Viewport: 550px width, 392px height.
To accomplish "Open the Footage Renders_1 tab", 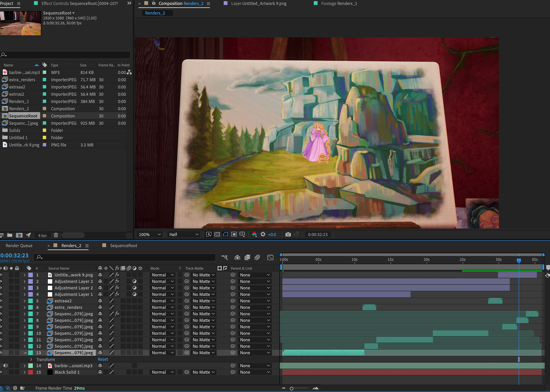I will click(x=339, y=3).
